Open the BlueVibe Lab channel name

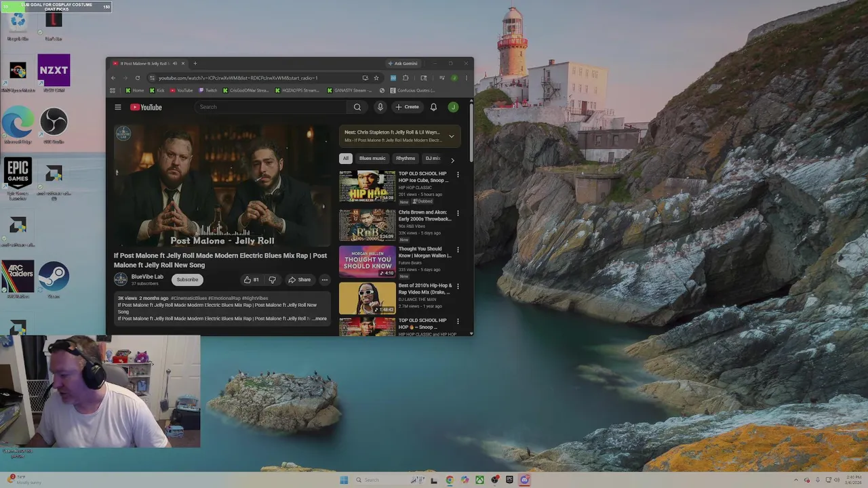pyautogui.click(x=147, y=277)
